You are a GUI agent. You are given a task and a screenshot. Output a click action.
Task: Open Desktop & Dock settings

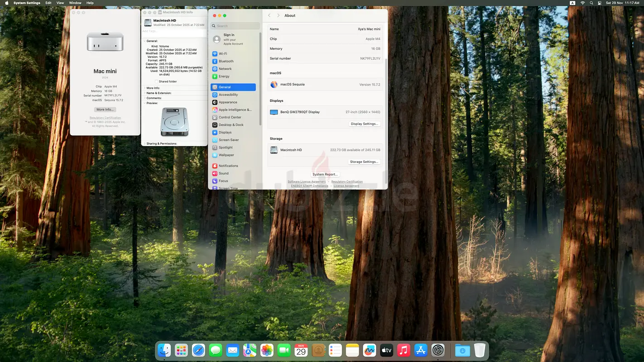234,125
